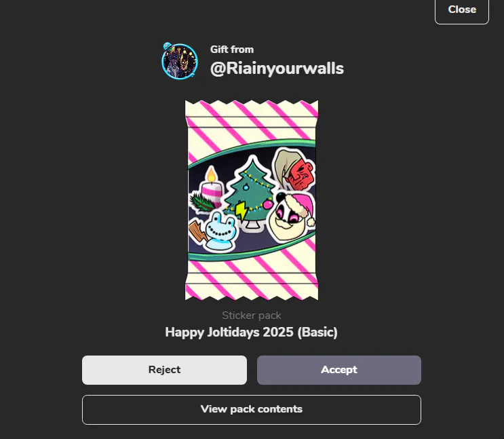This screenshot has width=504, height=439.
Task: Select the red-faced hooded character sticker
Action: point(294,170)
